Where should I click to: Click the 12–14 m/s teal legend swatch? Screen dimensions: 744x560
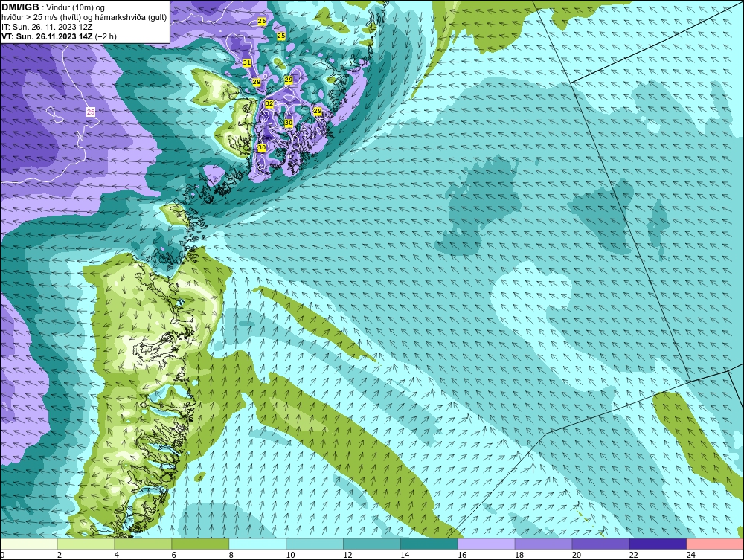tap(371, 544)
